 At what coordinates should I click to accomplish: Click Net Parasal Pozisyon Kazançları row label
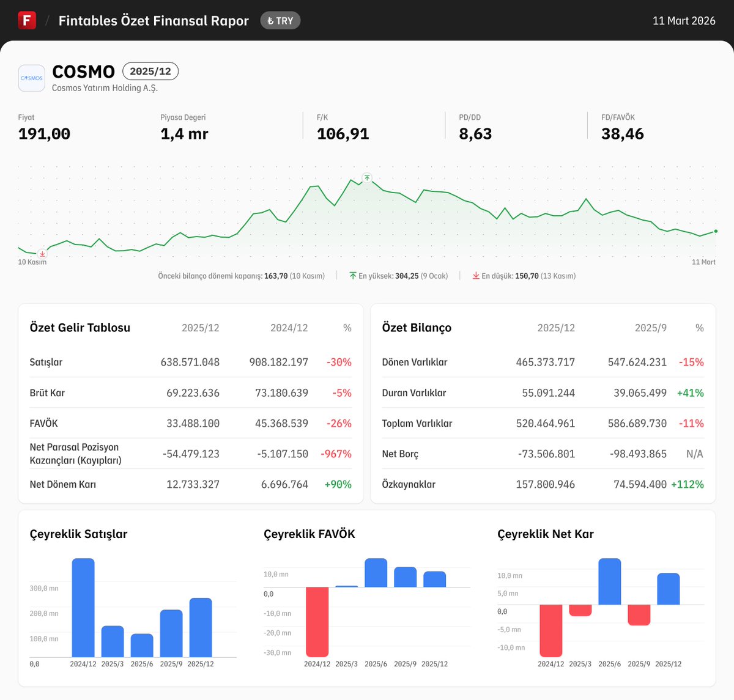(76, 454)
